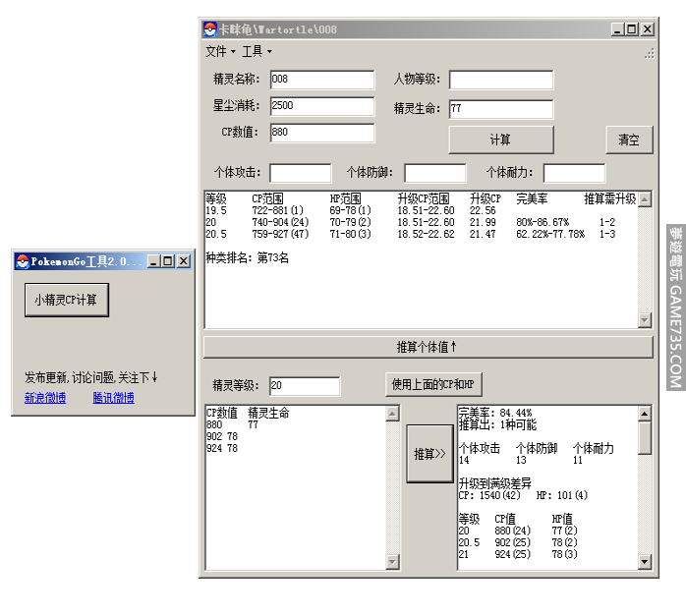Click the HP: 101 (4) value
Viewport: 686px width, 616px height.
tap(562, 495)
